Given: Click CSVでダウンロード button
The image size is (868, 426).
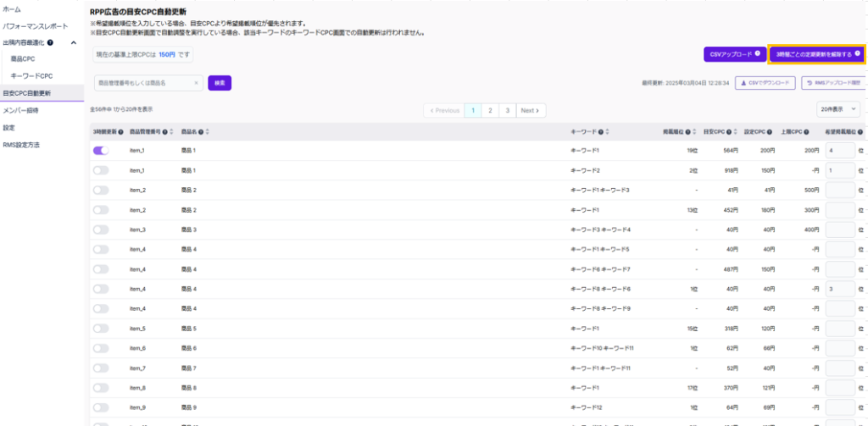Looking at the screenshot, I should coord(765,83).
